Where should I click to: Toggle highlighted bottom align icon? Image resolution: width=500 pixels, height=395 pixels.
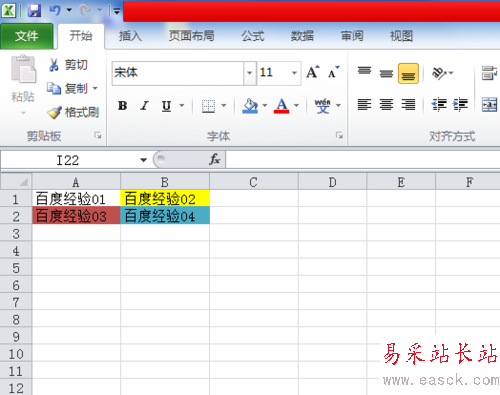pyautogui.click(x=408, y=73)
